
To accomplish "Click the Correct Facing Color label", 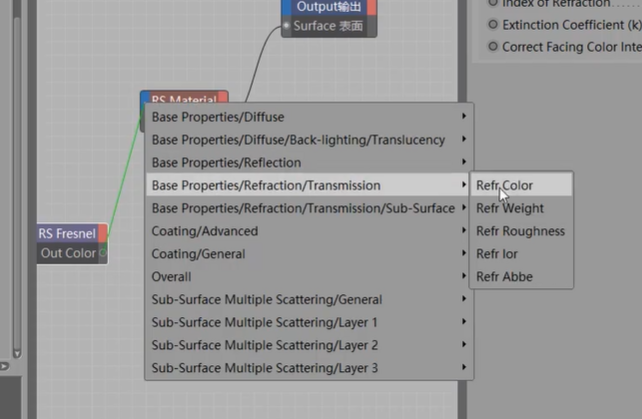I will [x=572, y=47].
